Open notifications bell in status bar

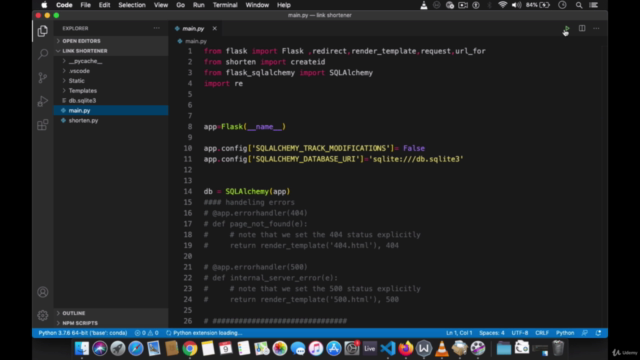(598, 333)
